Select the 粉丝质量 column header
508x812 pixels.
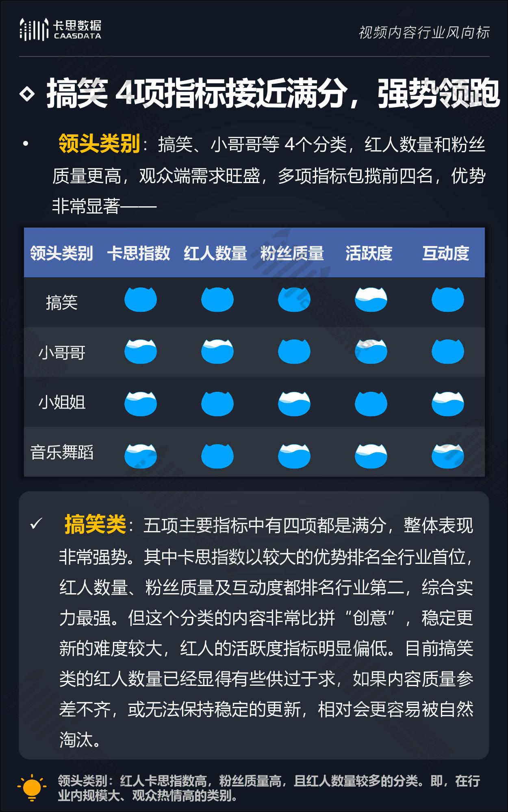(x=292, y=253)
